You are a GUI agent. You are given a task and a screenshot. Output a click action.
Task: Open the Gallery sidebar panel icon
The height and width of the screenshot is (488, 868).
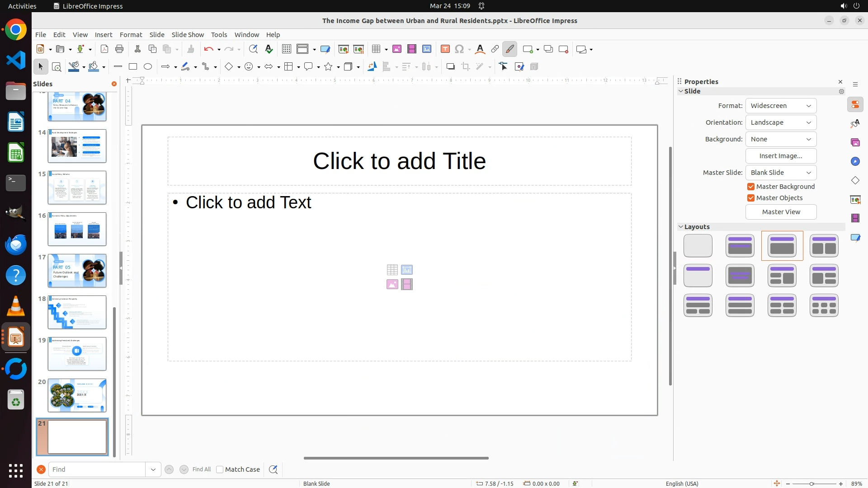tap(855, 142)
